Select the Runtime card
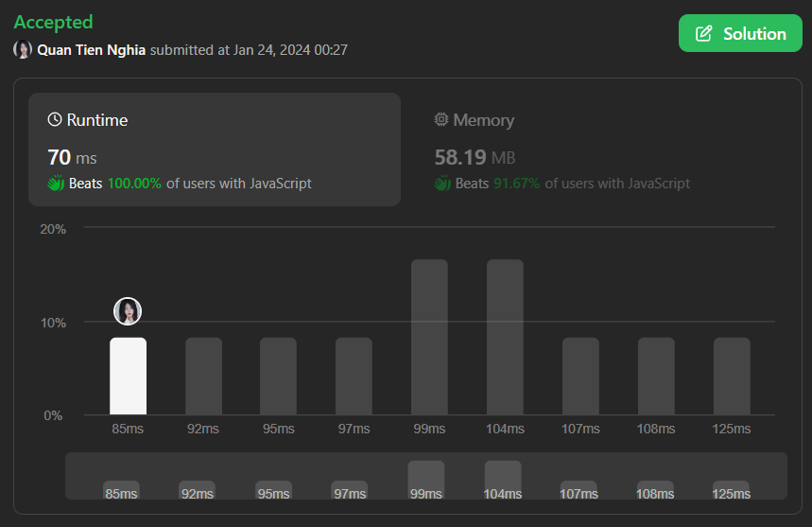812x527 pixels. pyautogui.click(x=215, y=149)
